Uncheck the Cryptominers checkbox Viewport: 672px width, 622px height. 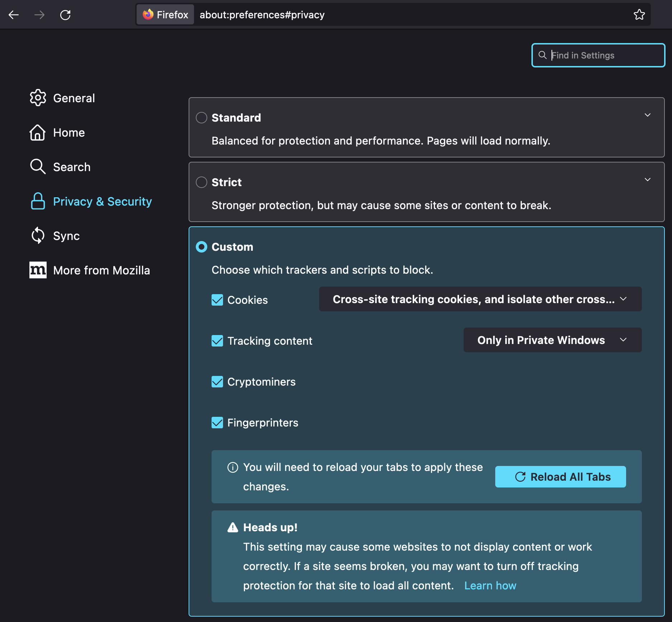point(217,382)
